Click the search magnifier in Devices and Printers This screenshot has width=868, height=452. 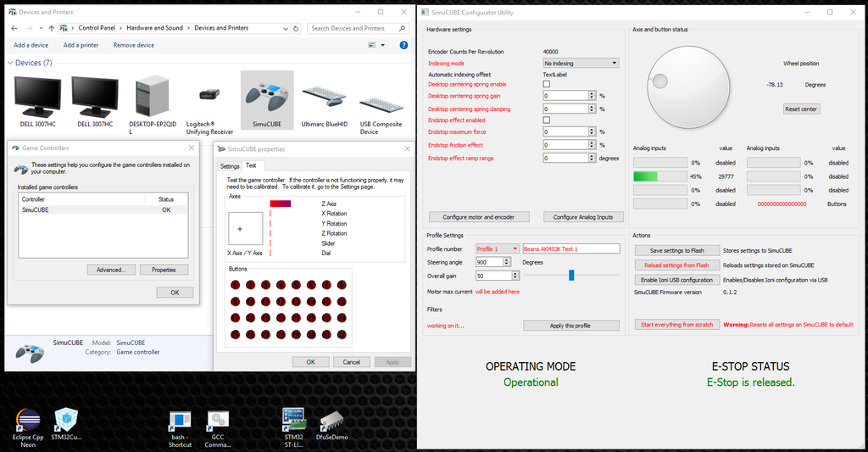[x=402, y=28]
